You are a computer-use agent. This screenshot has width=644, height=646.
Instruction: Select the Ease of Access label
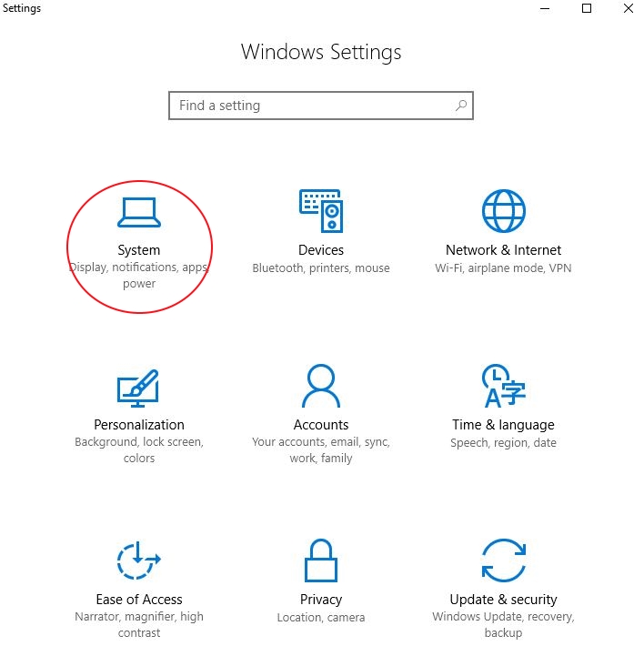click(x=139, y=600)
